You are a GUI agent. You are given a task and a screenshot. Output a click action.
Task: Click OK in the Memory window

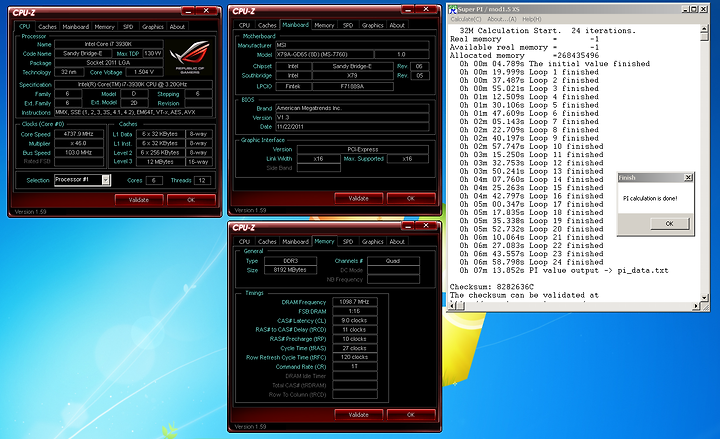point(411,415)
